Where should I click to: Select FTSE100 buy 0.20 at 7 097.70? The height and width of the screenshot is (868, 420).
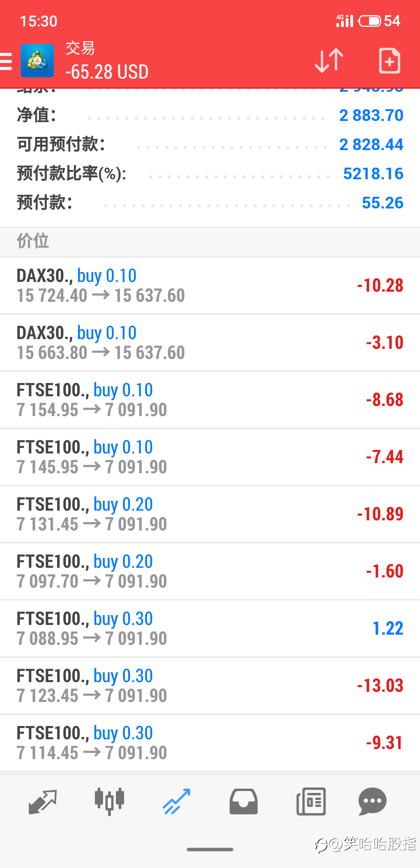[x=210, y=572]
